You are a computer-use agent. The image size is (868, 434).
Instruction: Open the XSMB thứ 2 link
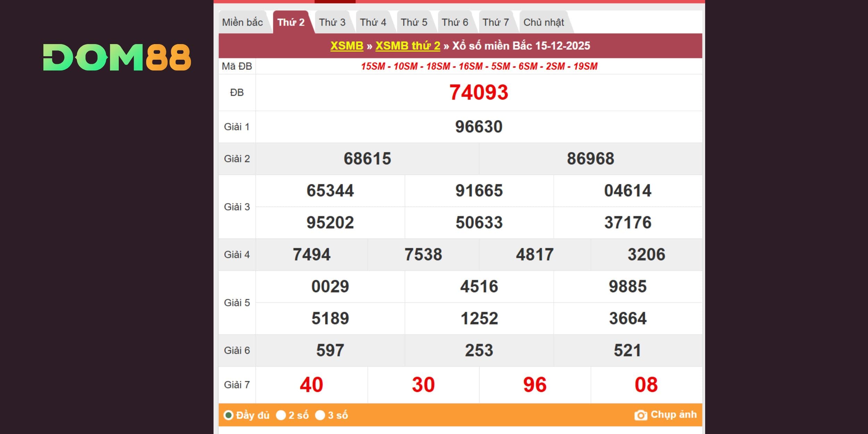408,46
